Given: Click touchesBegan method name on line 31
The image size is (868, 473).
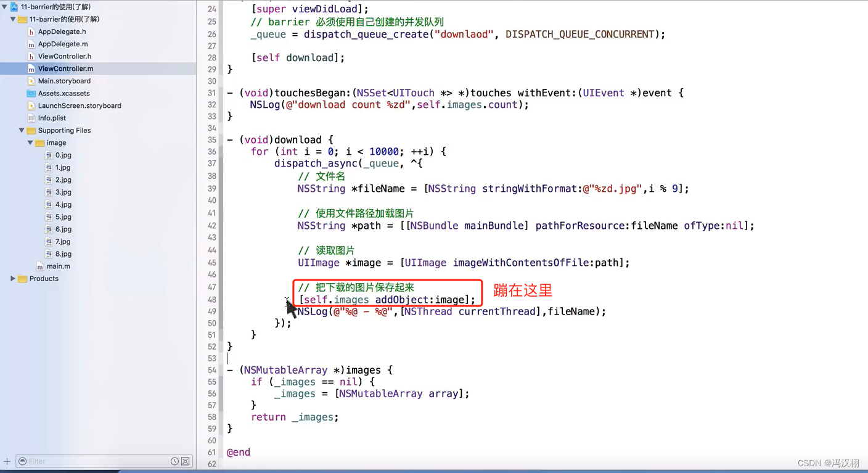Looking at the screenshot, I should (312, 93).
